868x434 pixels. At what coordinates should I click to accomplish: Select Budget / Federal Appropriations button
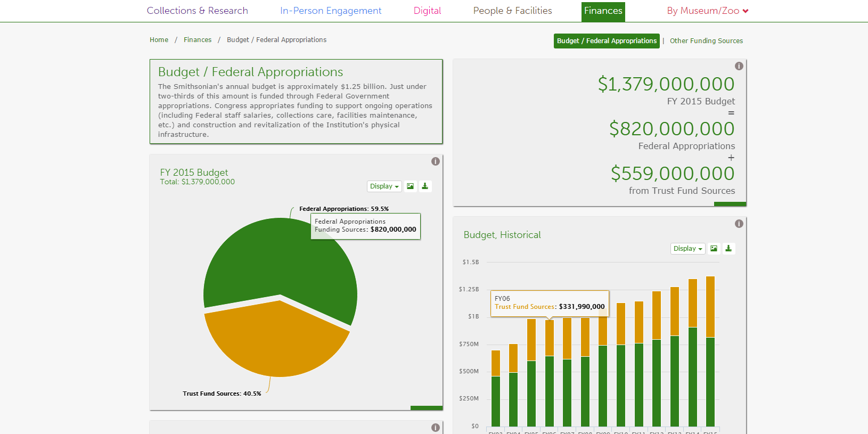[x=607, y=41]
